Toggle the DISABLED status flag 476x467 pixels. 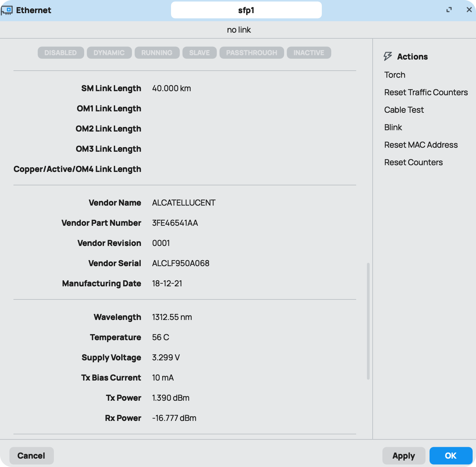pyautogui.click(x=61, y=53)
